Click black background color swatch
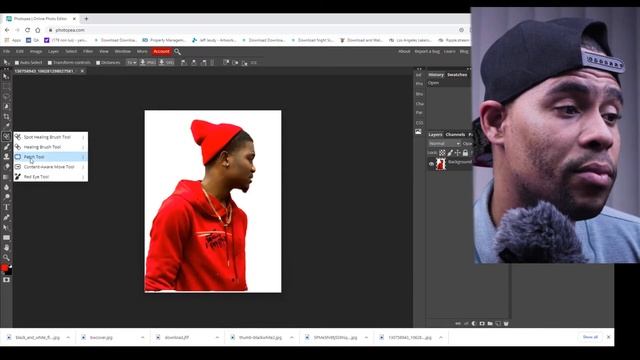 coord(9,271)
